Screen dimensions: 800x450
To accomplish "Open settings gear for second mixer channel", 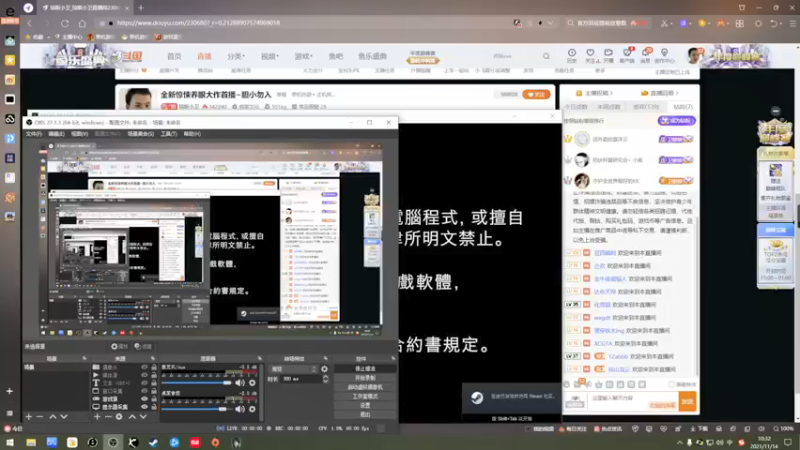I will coord(252,409).
